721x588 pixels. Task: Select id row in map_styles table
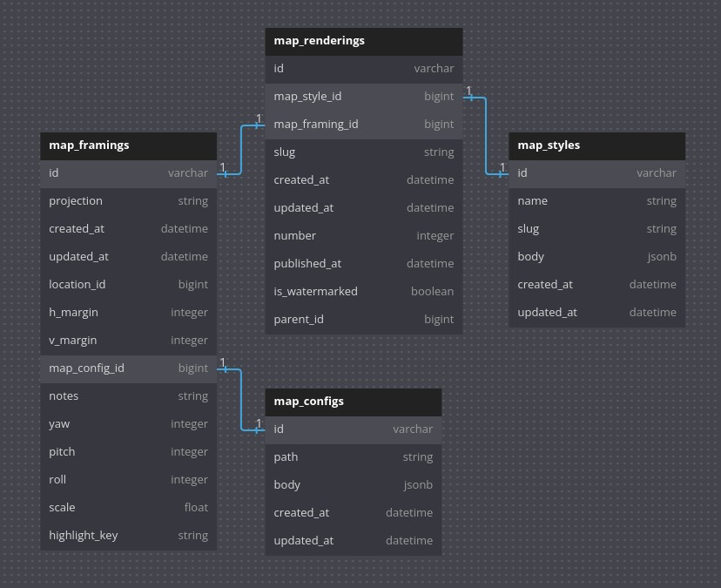[596, 174]
